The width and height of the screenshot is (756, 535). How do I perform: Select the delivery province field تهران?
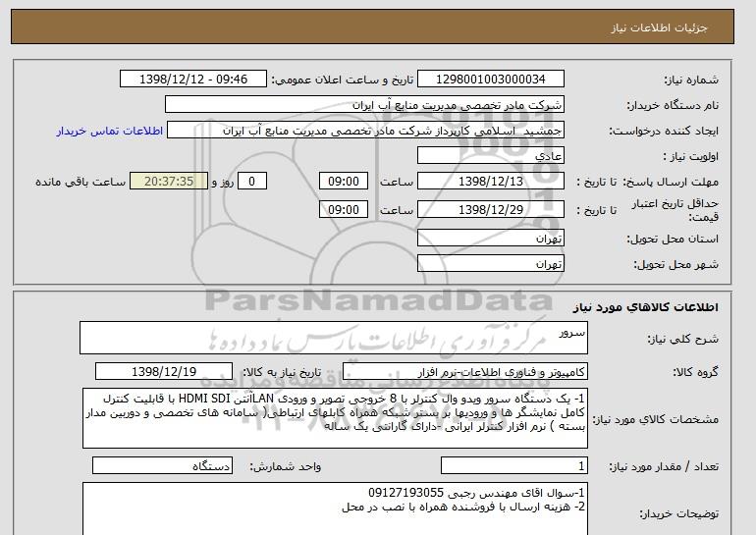pos(490,239)
